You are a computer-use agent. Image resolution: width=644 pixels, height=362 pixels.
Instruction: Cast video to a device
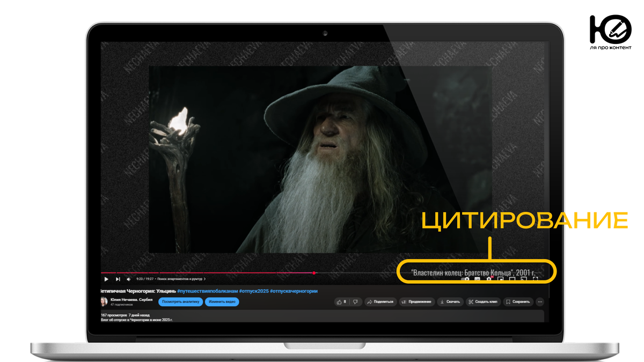524,279
